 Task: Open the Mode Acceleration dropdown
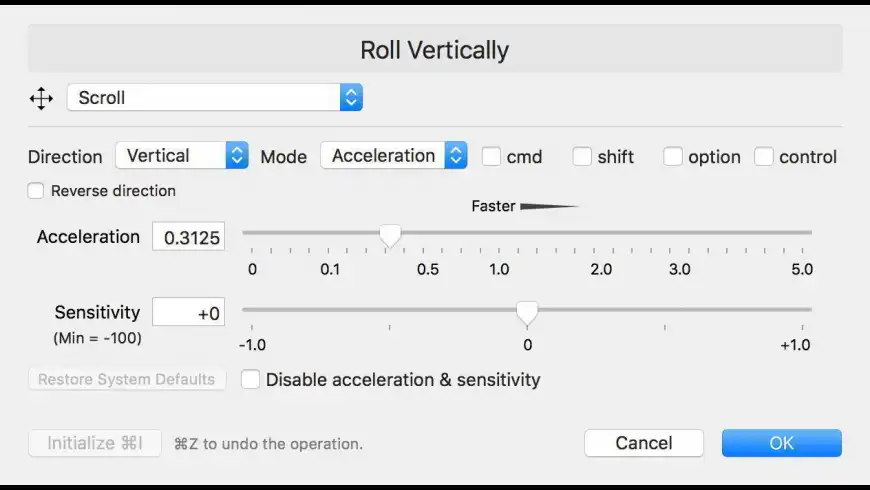coord(393,155)
